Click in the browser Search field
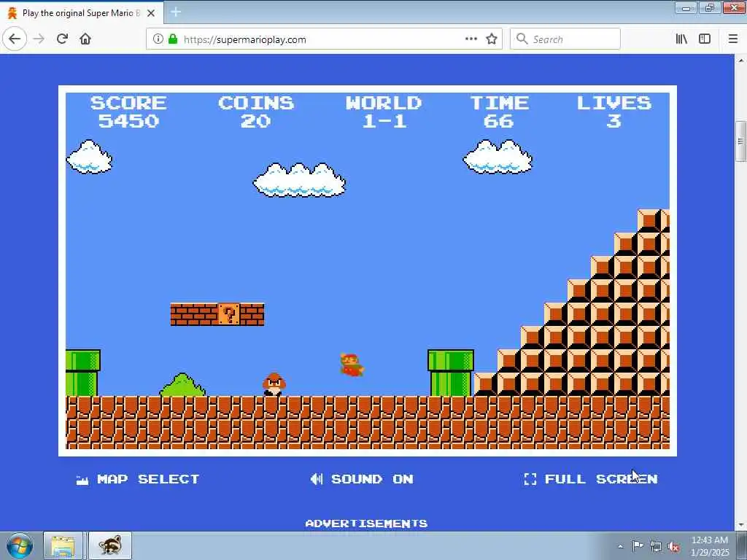747x560 pixels. click(x=565, y=39)
